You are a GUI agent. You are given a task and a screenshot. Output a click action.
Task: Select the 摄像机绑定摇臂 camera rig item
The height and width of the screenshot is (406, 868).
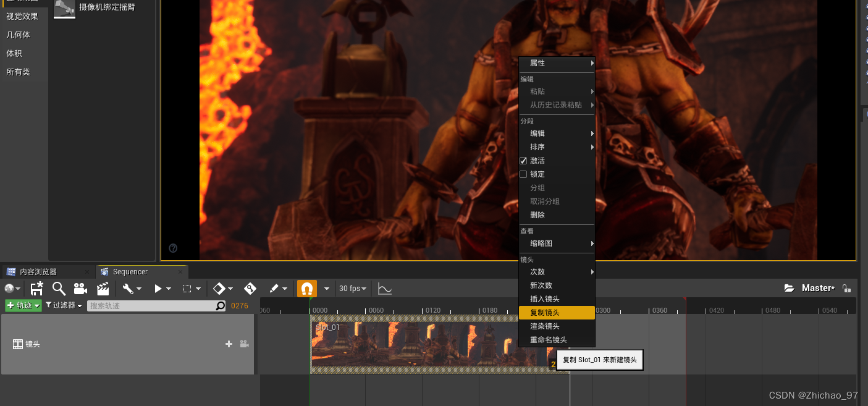point(102,8)
